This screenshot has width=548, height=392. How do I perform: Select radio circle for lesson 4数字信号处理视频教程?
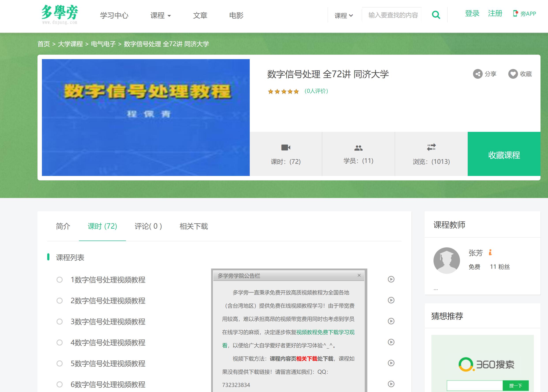tap(59, 343)
